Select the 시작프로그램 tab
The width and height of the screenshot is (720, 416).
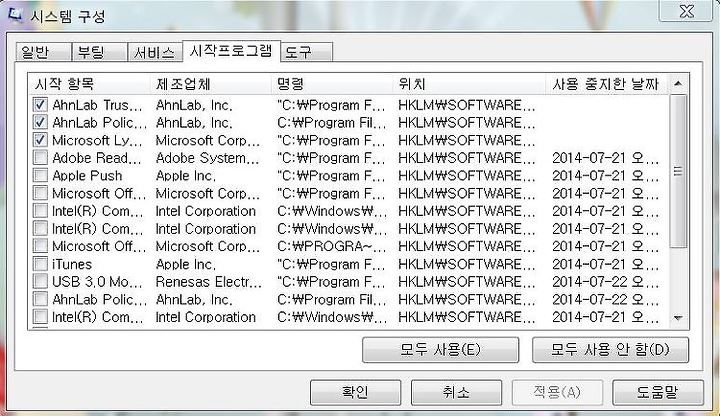click(x=231, y=51)
